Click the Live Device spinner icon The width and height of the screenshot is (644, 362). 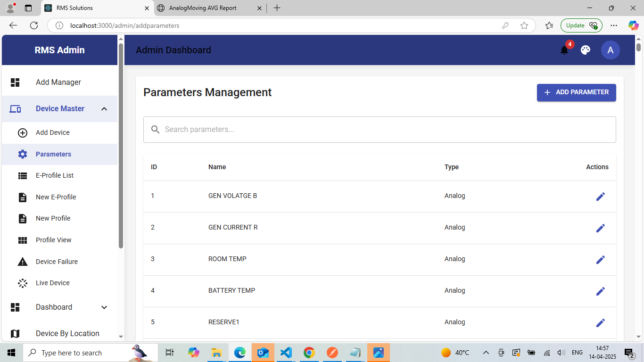pyautogui.click(x=23, y=283)
